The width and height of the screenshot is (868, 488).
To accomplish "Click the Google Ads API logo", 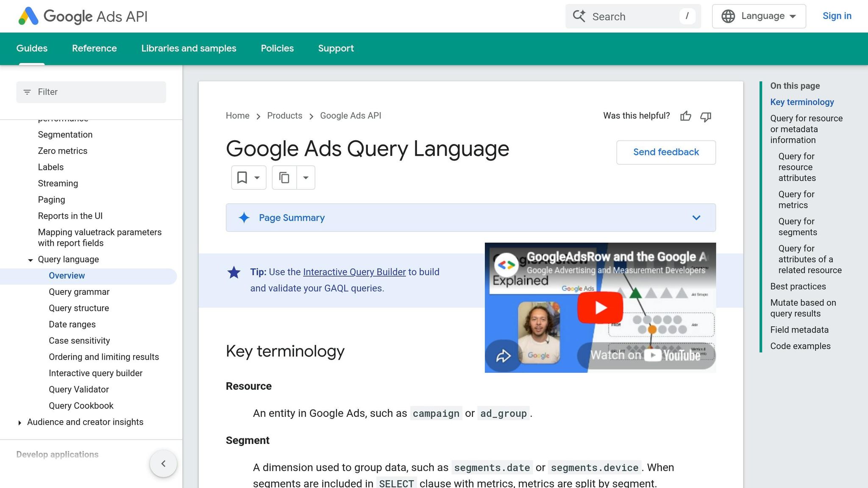I will (83, 16).
